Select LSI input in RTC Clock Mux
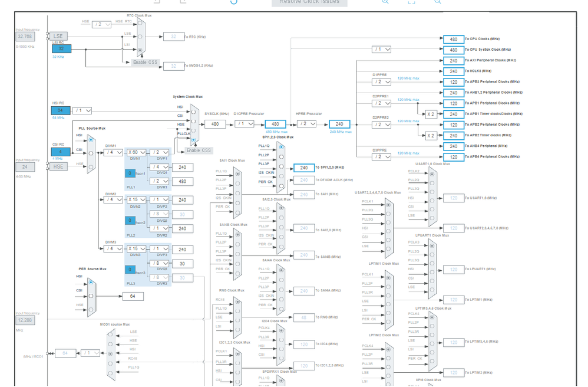Viewport: 588px width, 387px height. pyautogui.click(x=140, y=50)
